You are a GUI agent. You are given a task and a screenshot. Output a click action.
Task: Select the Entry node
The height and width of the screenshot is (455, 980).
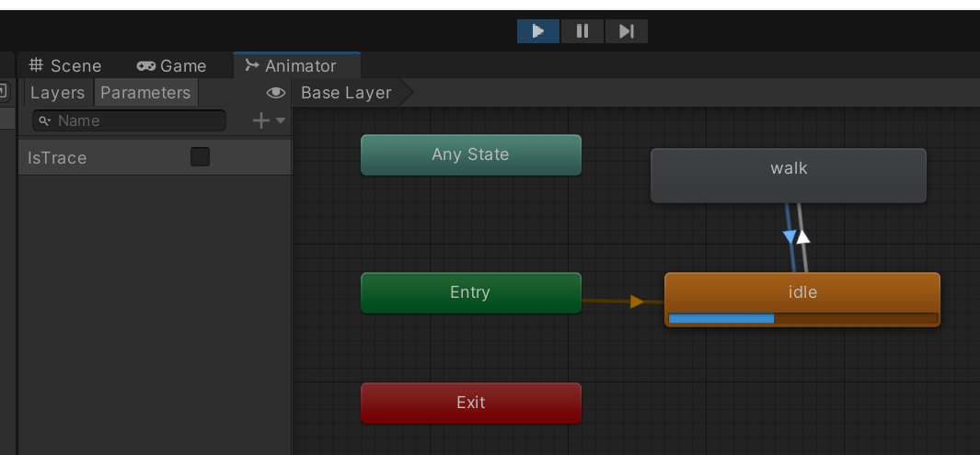[x=471, y=292]
